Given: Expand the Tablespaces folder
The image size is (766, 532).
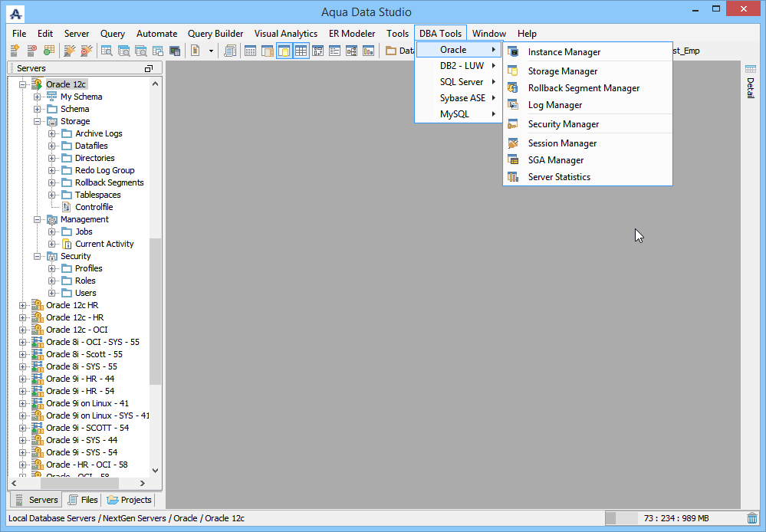Looking at the screenshot, I should click(52, 195).
